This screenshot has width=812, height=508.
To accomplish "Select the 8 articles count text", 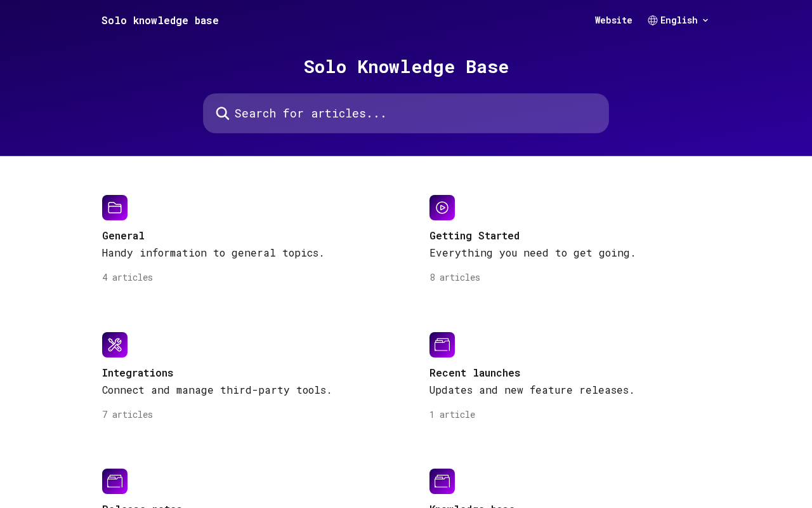I will pyautogui.click(x=455, y=277).
